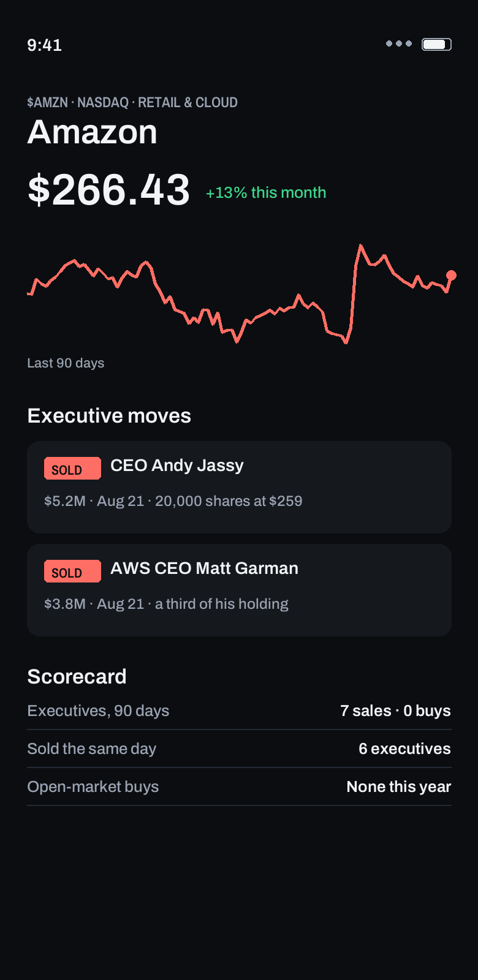The image size is (478, 980).
Task: Tap the three-dot signal indicator
Action: [399, 43]
